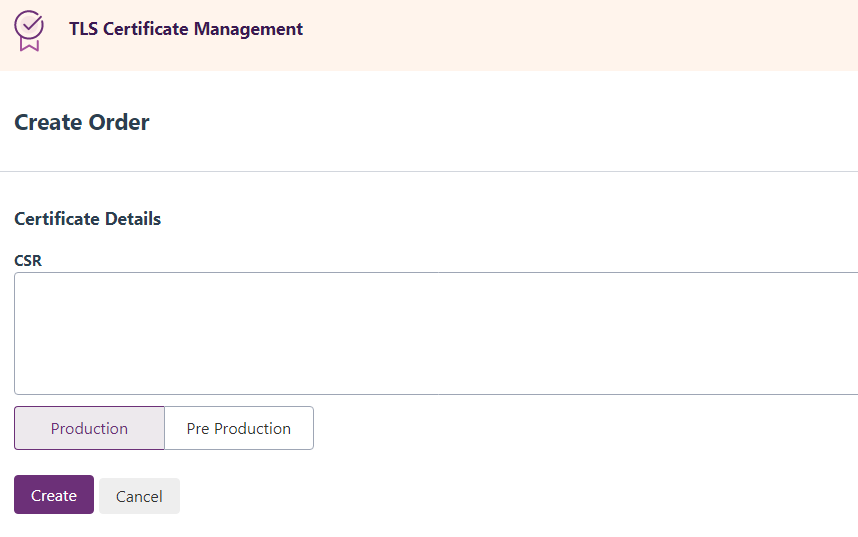The height and width of the screenshot is (537, 858).
Task: Open TLS app via header logo icon
Action: point(29,30)
